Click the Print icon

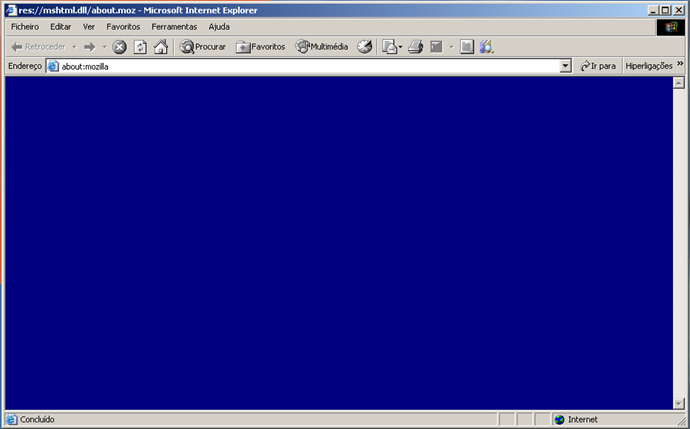415,47
